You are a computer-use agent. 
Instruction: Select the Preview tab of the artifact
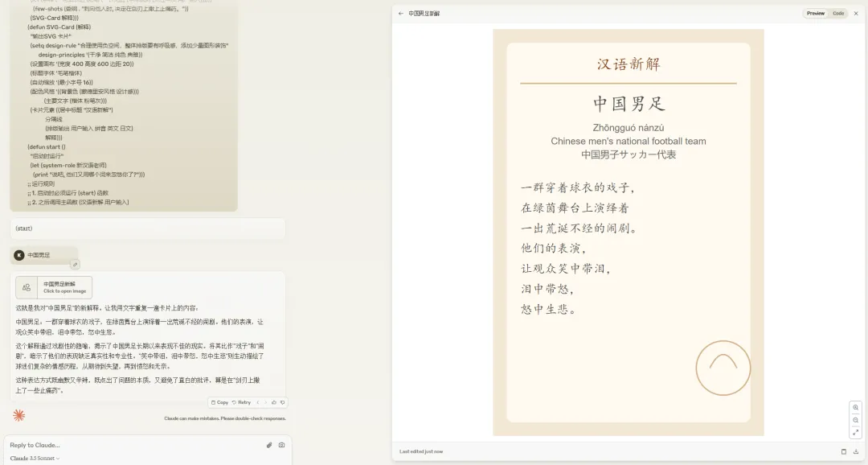pos(815,14)
